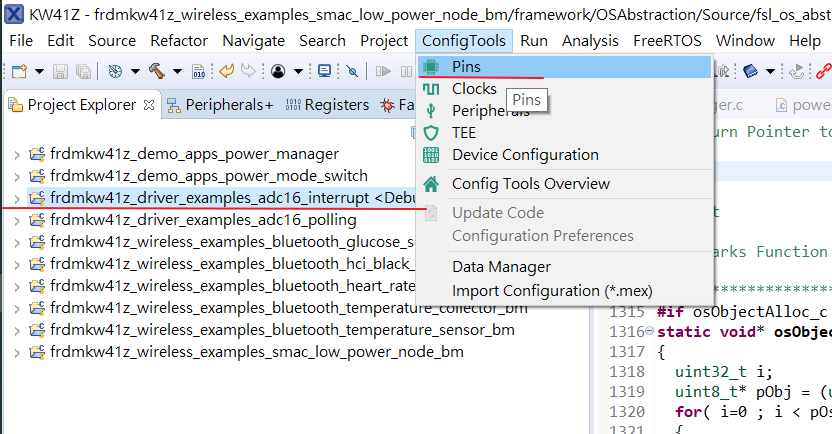Click the black user profile circle icon

click(x=278, y=71)
